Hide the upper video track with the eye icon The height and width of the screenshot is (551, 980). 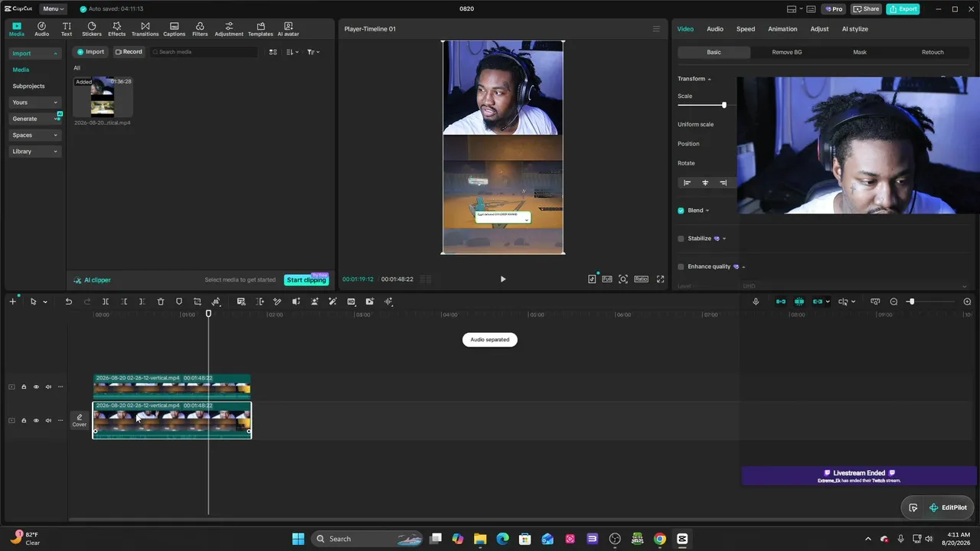(36, 387)
